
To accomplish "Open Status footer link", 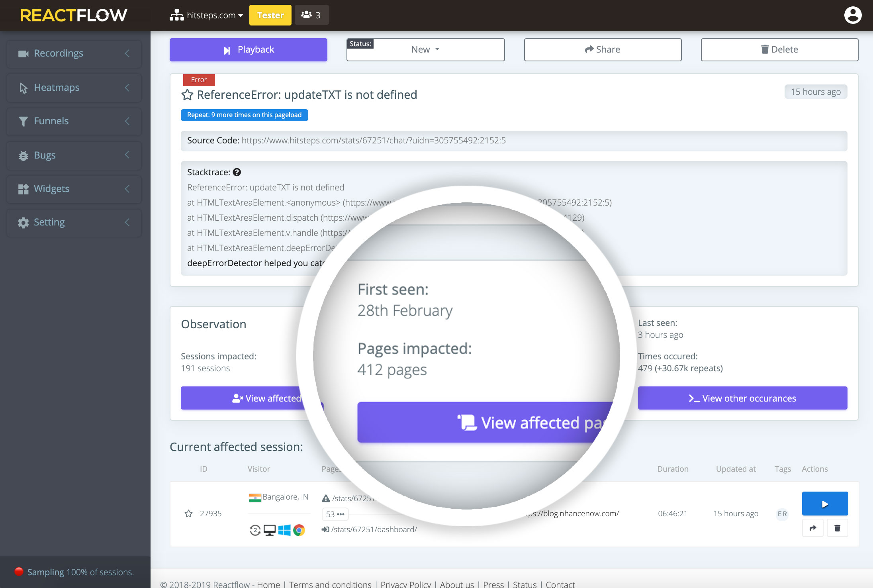I will [525, 584].
